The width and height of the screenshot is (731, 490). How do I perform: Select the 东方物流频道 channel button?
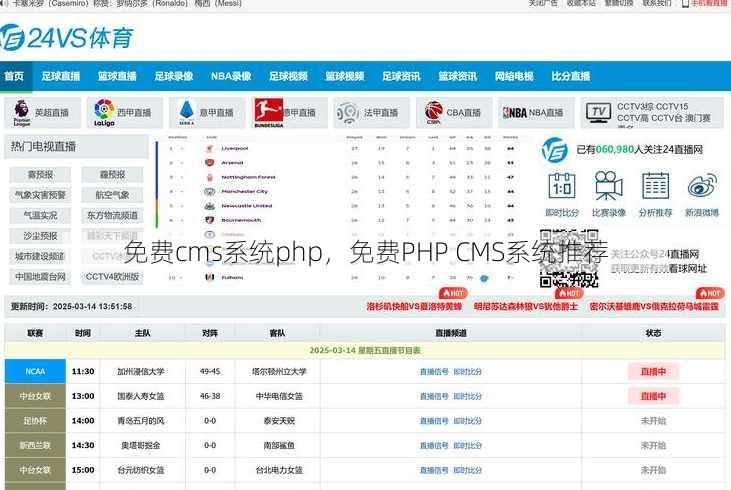coord(112,215)
